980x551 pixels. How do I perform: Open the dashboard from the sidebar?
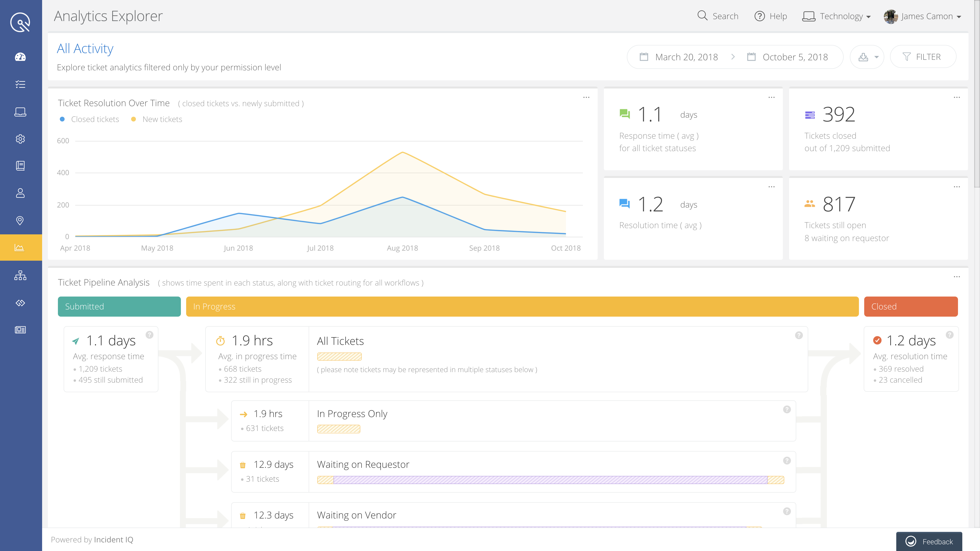(x=20, y=57)
